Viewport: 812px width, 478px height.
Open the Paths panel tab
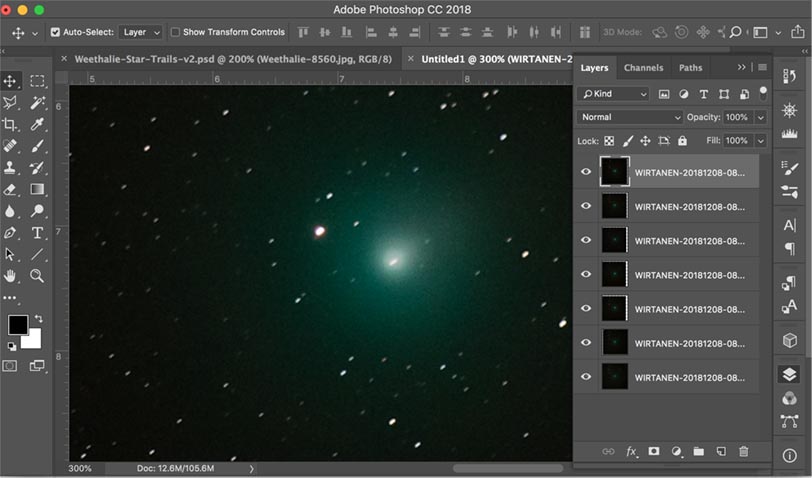(x=690, y=68)
